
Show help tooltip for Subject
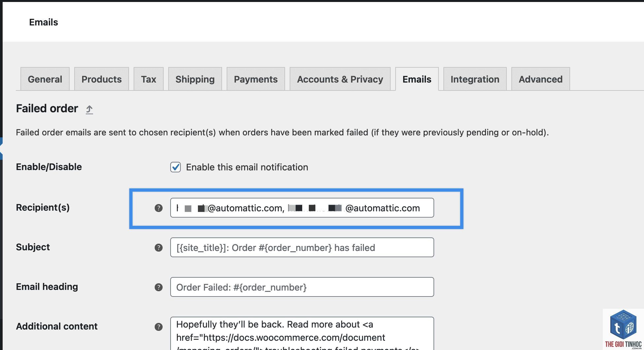pyautogui.click(x=159, y=248)
